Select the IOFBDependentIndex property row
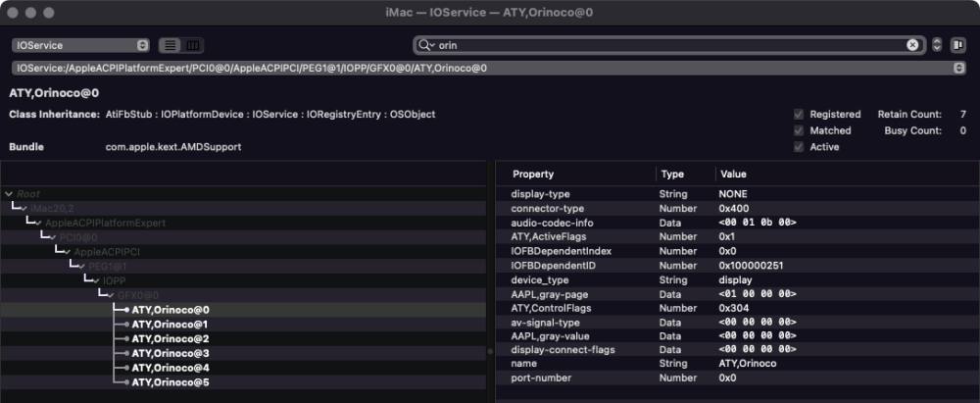Screen dimensions: 980x403 click(738, 251)
